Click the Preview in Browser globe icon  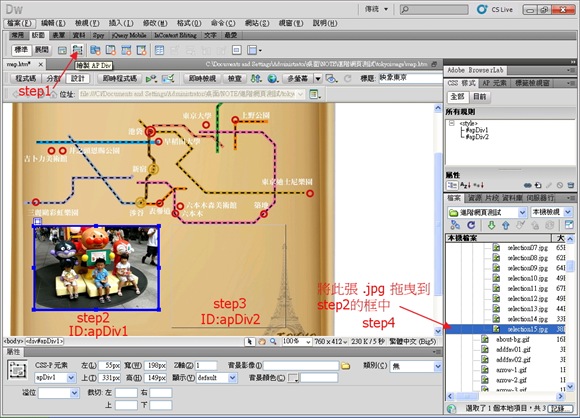click(x=273, y=78)
